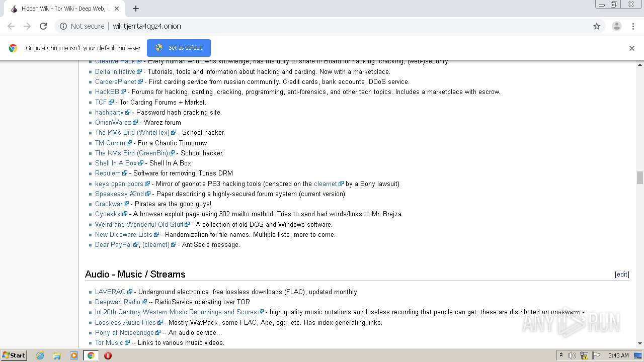The height and width of the screenshot is (362, 644).
Task: Open the volume speaker tray icon
Action: click(572, 355)
